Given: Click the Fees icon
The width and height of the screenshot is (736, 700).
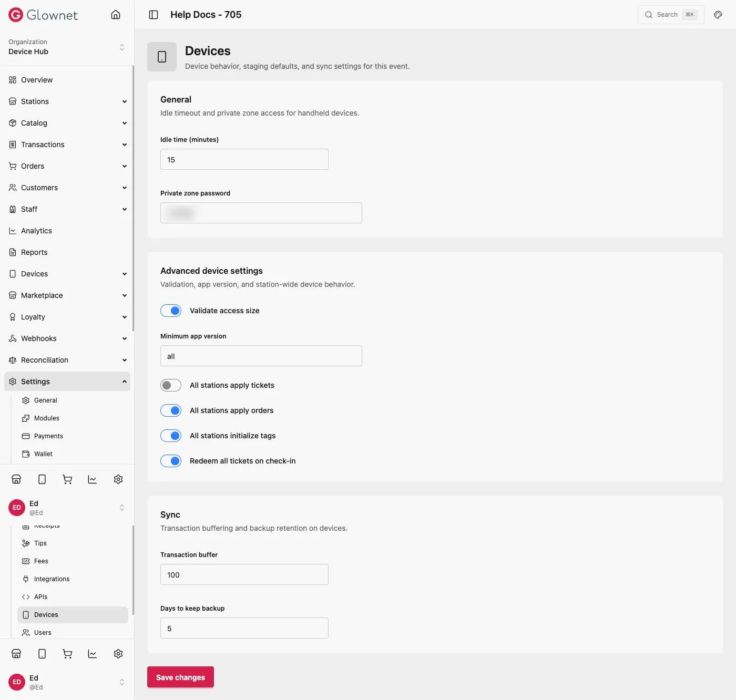Looking at the screenshot, I should click(x=26, y=561).
